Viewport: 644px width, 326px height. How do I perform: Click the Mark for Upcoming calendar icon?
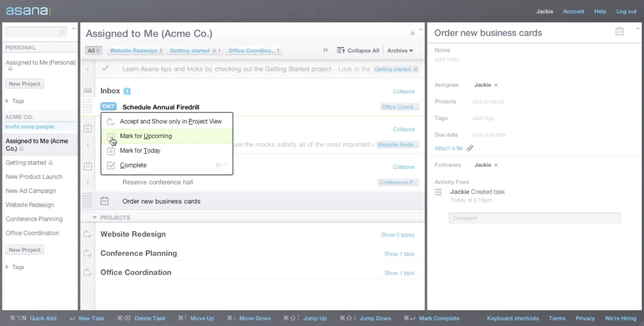(x=111, y=136)
